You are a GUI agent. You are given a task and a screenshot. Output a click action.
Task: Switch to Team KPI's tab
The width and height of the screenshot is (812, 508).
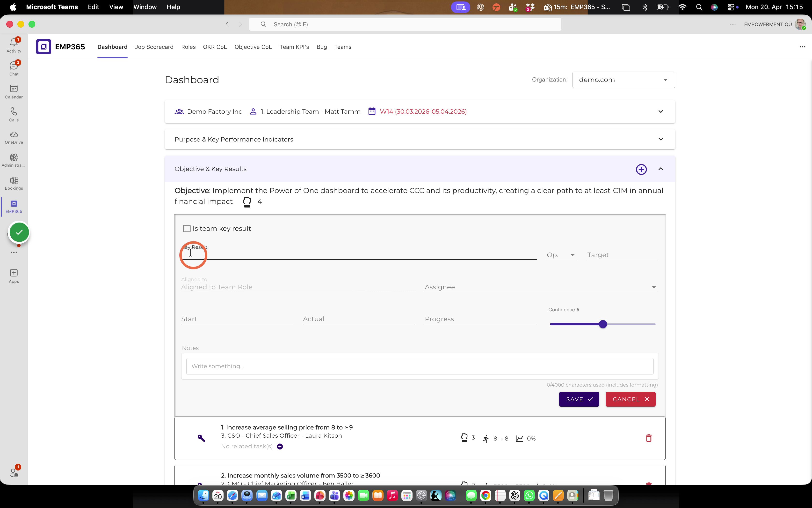pos(294,47)
